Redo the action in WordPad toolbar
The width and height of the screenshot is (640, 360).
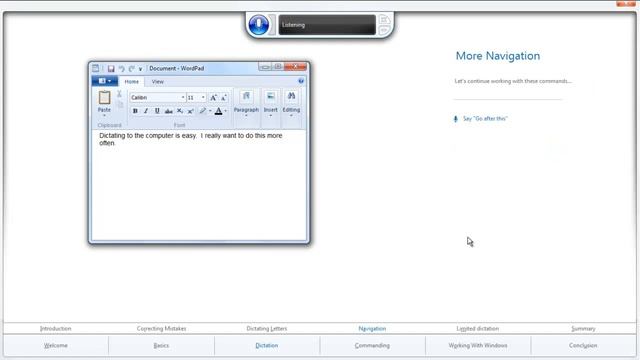pos(131,69)
